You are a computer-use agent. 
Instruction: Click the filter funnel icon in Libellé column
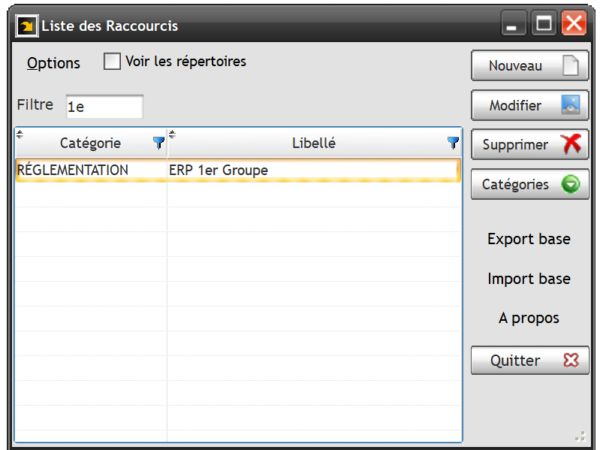(x=453, y=143)
